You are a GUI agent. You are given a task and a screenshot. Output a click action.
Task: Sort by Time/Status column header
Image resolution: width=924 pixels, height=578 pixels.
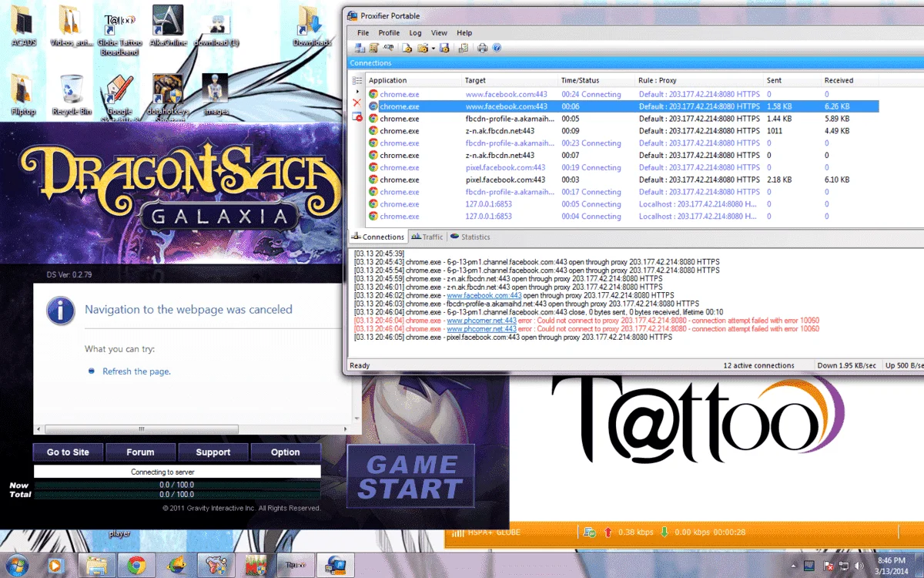coord(597,80)
